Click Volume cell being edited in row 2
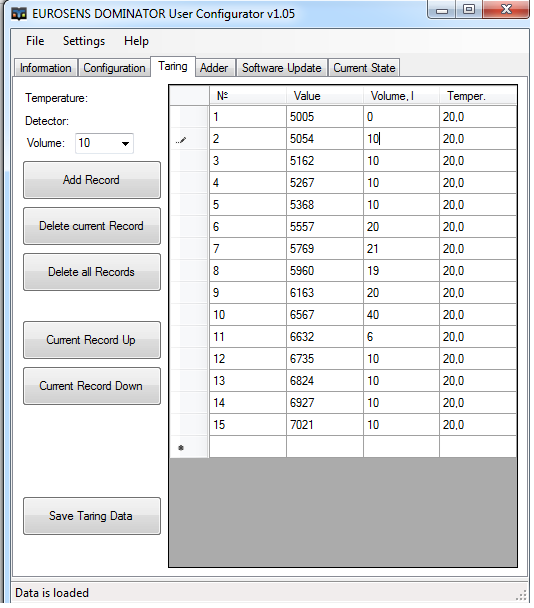This screenshot has width=534, height=608. (x=401, y=139)
